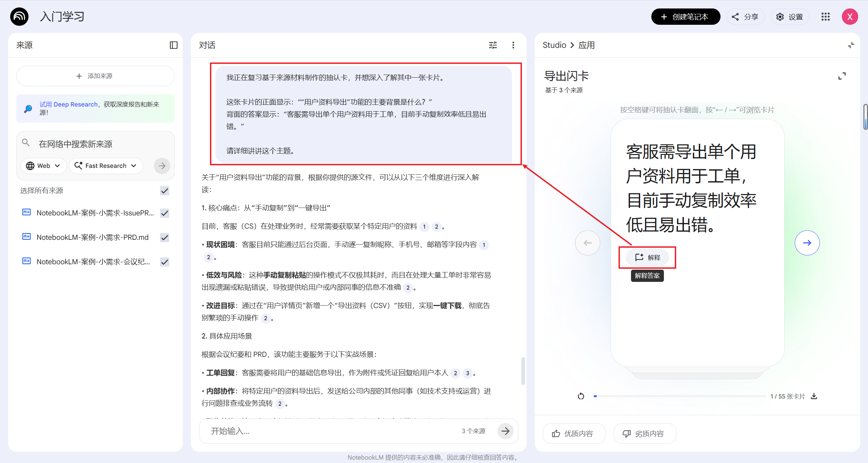
Task: Click create notebook button
Action: pos(685,17)
